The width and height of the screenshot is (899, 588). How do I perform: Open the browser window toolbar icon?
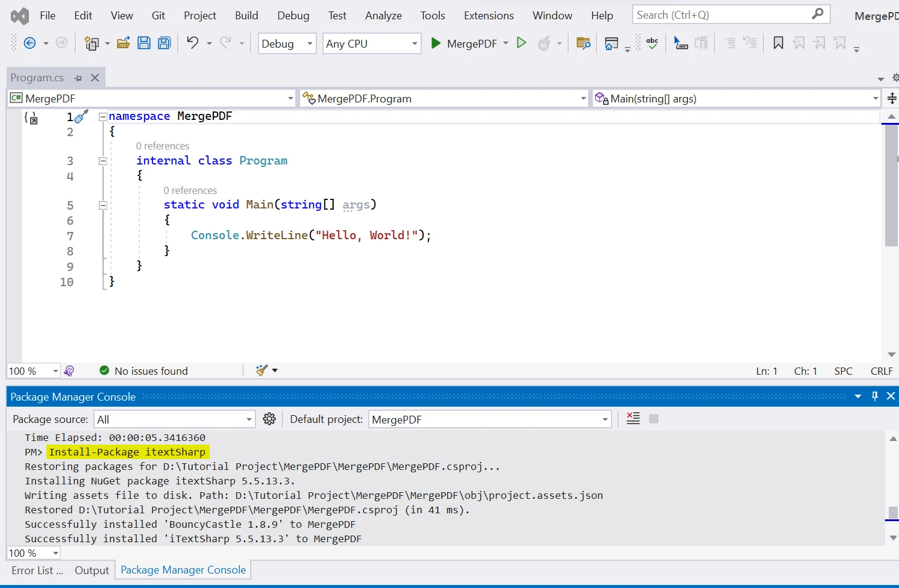[x=611, y=43]
